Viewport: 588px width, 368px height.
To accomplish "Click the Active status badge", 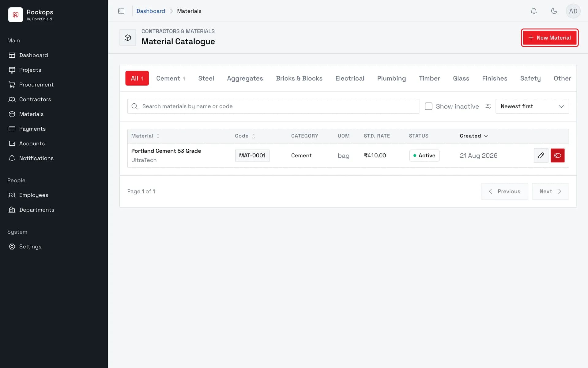I will point(424,155).
